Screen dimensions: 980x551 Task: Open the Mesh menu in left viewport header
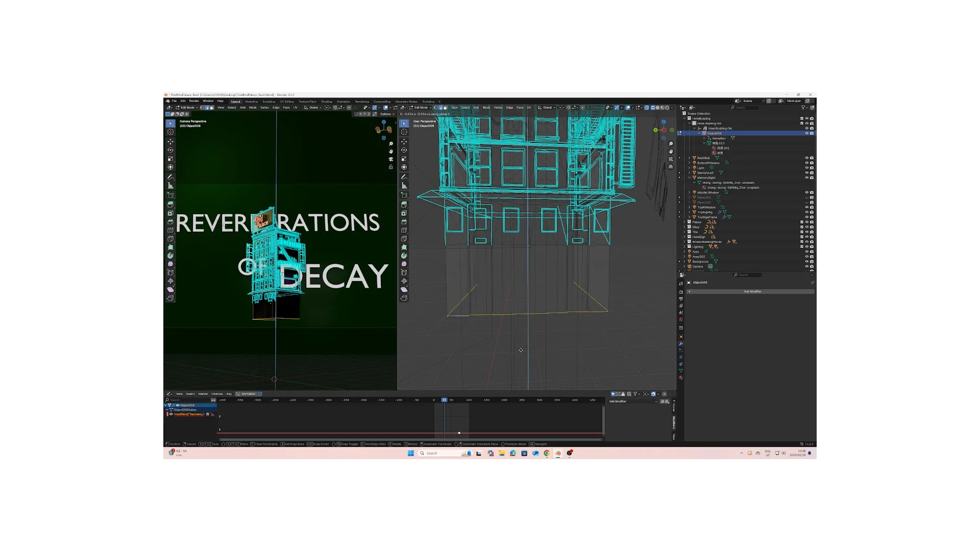[253, 108]
